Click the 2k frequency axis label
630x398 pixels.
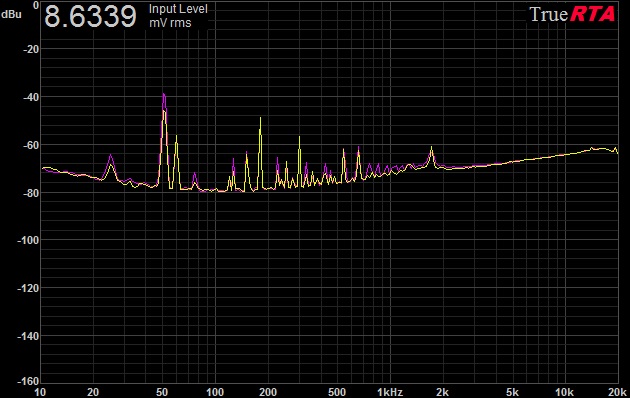442,392
